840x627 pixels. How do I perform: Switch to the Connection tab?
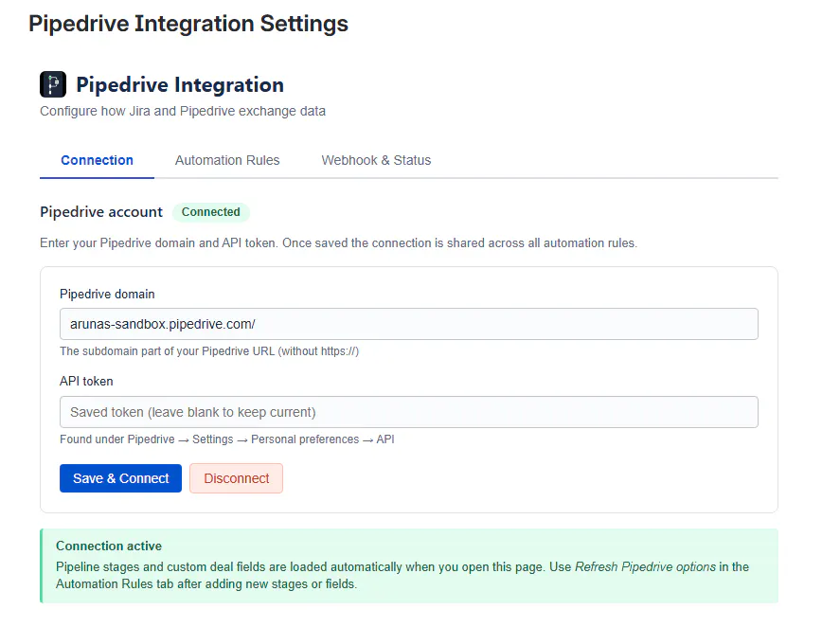point(97,160)
